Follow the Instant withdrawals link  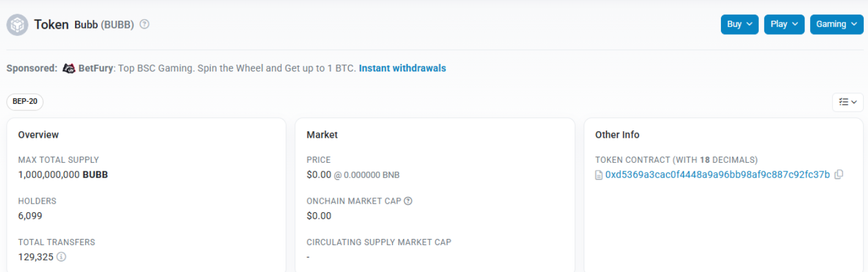pyautogui.click(x=402, y=68)
